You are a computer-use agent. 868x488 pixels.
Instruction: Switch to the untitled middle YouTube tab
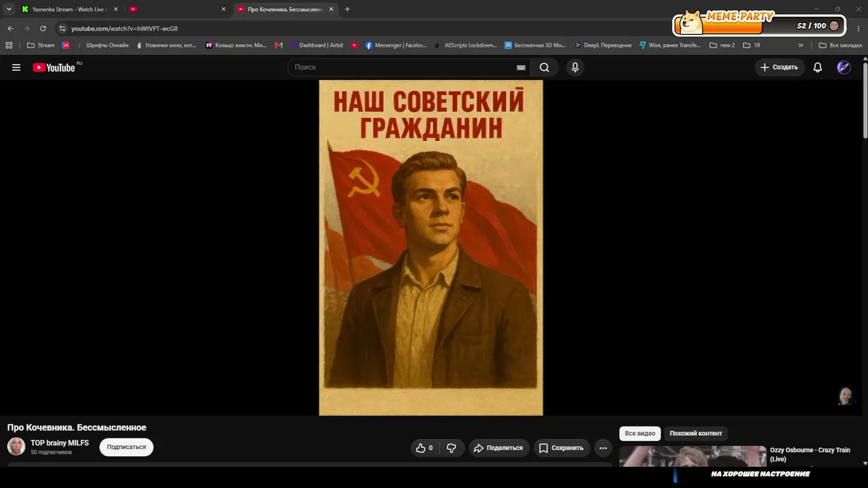[177, 9]
